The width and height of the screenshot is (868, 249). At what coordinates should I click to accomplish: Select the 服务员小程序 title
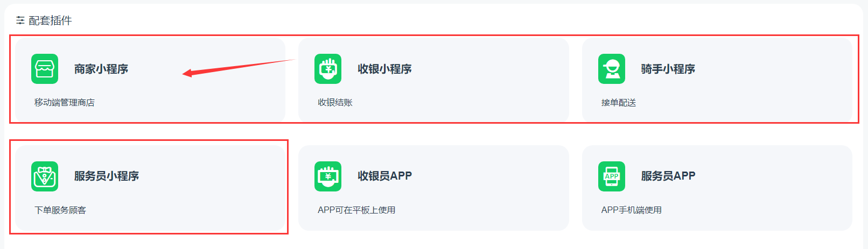107,176
